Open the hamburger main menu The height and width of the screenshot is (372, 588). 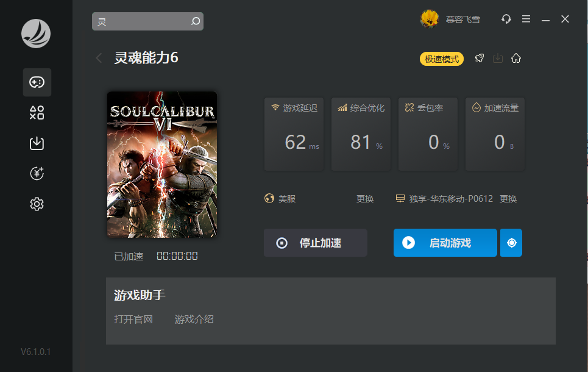click(x=526, y=20)
